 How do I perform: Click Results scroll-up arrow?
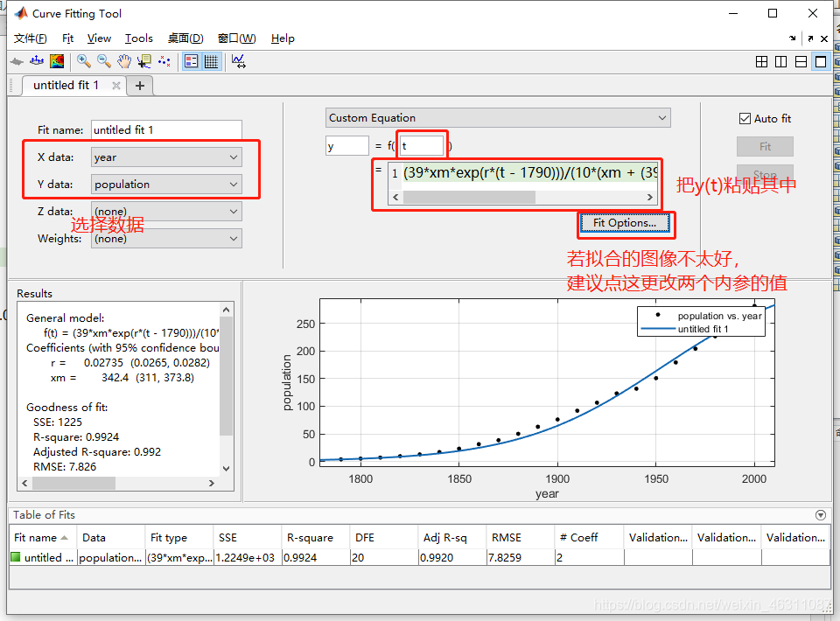click(x=226, y=310)
